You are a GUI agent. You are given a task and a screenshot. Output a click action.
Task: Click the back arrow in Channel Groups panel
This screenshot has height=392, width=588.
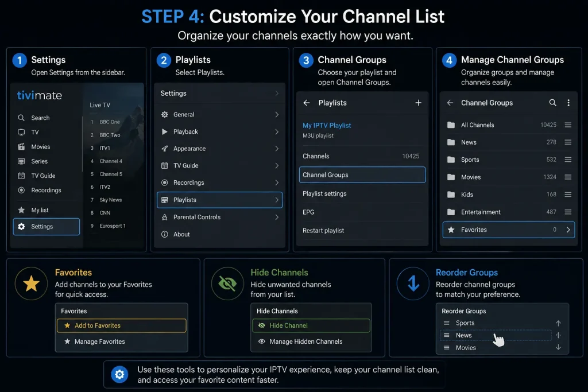tap(450, 103)
